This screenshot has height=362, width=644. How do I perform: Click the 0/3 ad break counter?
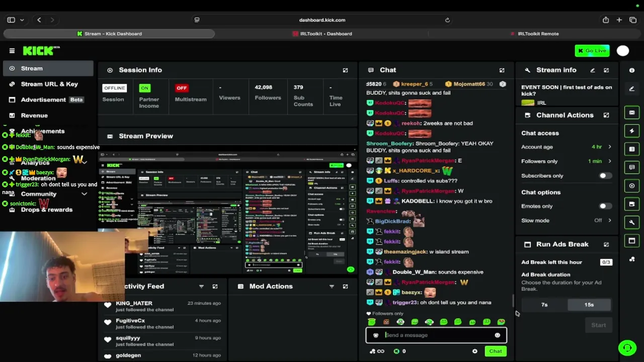coord(606,262)
